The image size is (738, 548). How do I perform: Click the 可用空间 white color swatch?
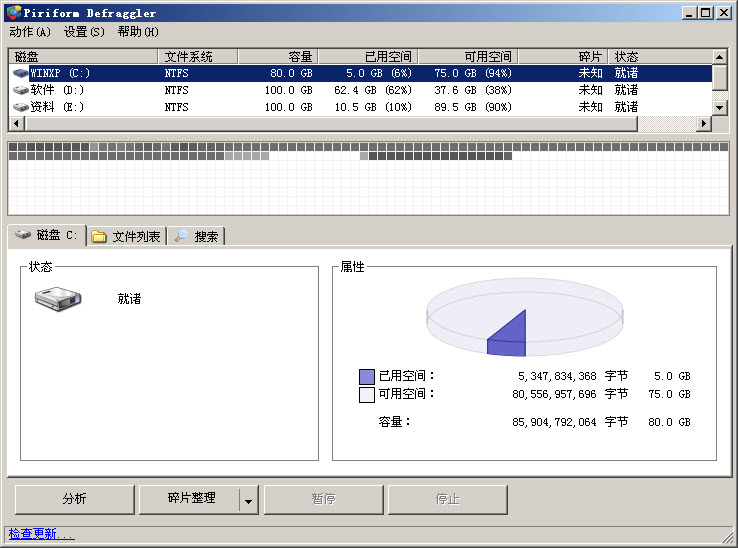tap(366, 394)
